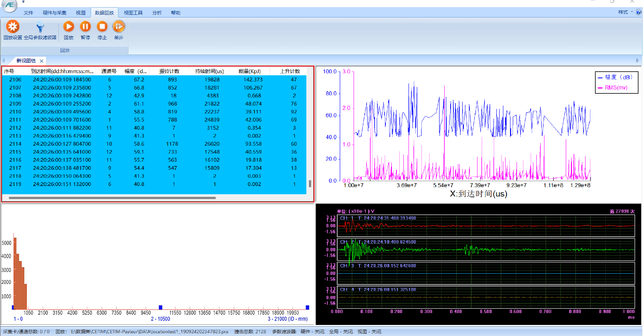Click the tab strip right arrow
The image size is (644, 336).
[x=637, y=60]
